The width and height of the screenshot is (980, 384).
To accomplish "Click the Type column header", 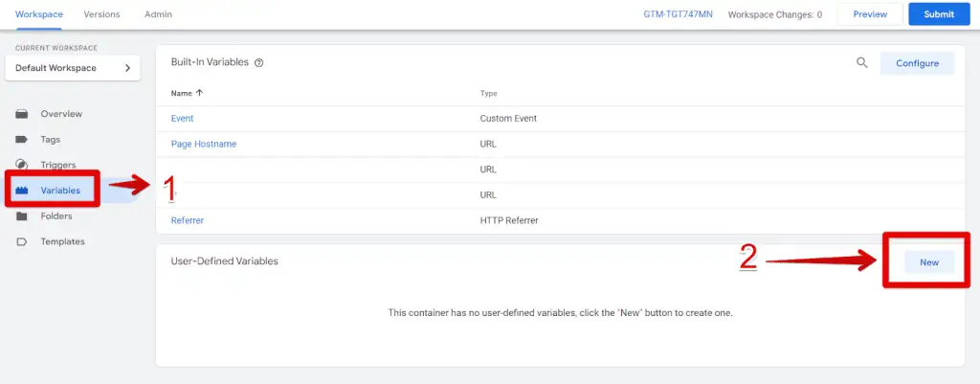I will tap(489, 93).
